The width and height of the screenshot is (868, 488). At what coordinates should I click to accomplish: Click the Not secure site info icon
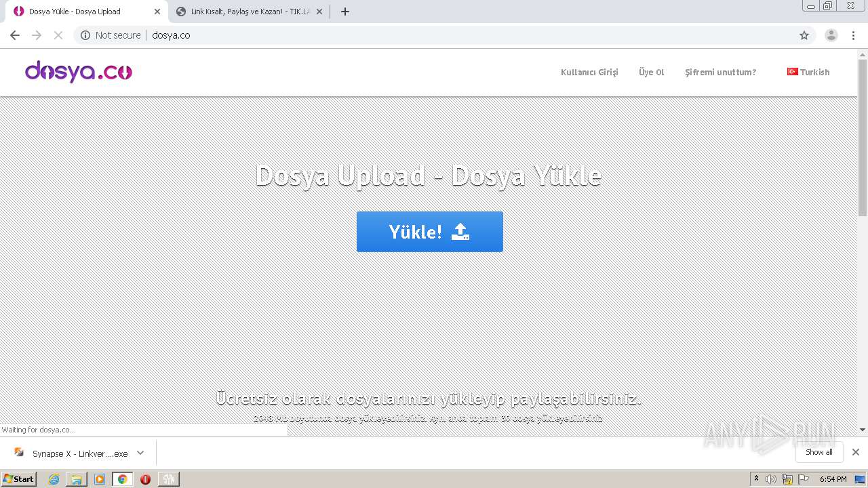point(85,35)
